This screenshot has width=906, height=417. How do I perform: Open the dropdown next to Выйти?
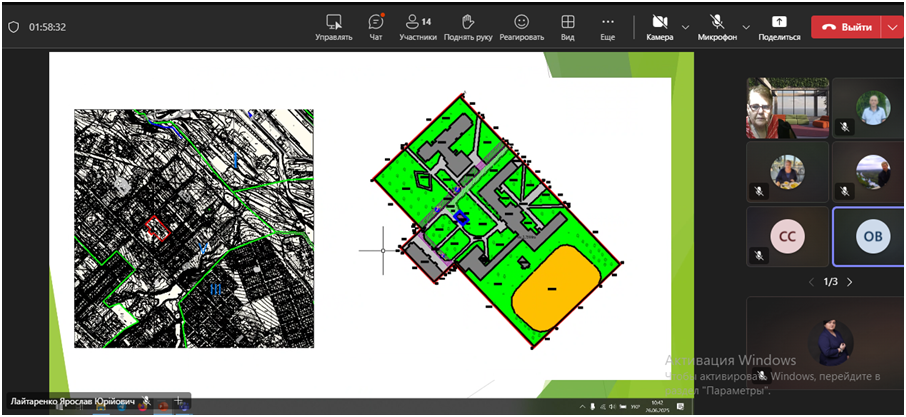click(892, 27)
